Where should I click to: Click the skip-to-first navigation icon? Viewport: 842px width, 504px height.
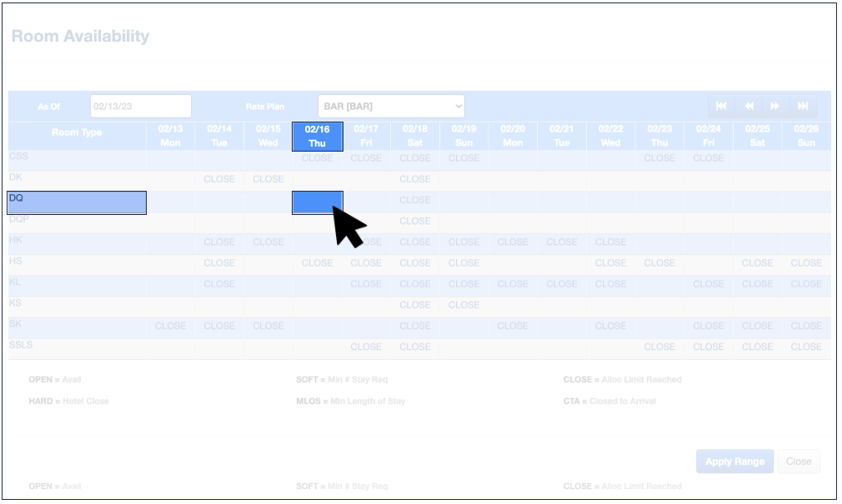721,106
